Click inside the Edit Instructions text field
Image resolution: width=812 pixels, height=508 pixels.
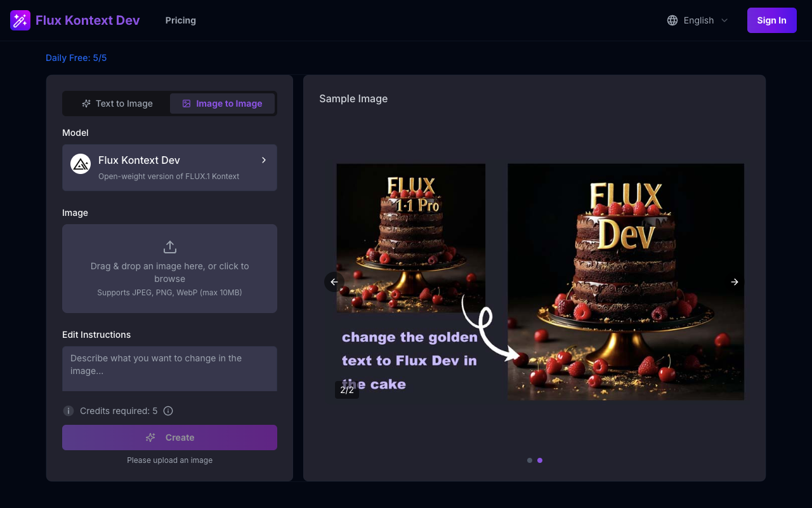[169, 368]
